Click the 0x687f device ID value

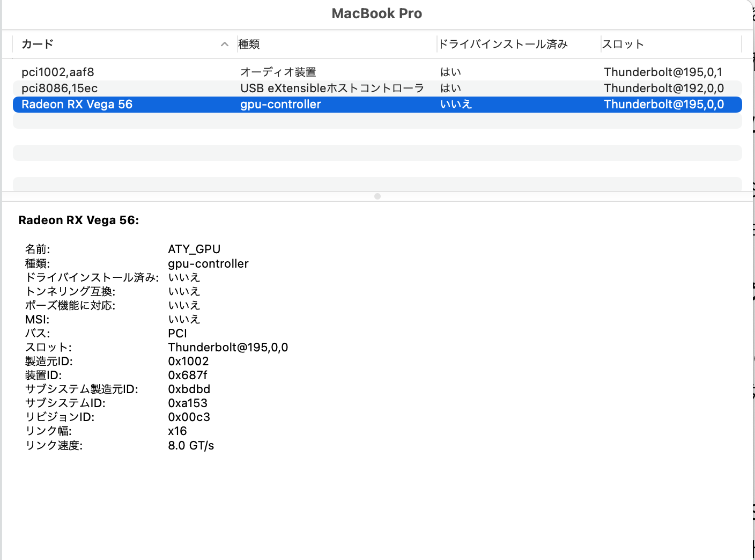tap(187, 375)
